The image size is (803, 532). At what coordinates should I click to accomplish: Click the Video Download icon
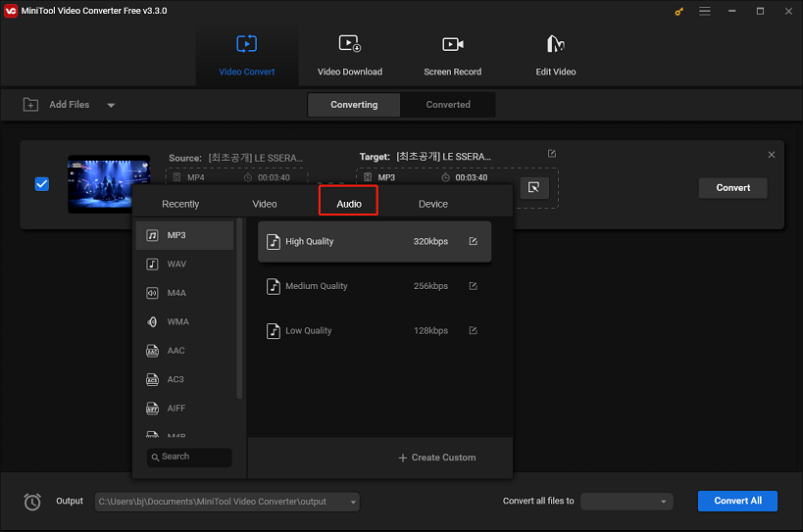(350, 44)
